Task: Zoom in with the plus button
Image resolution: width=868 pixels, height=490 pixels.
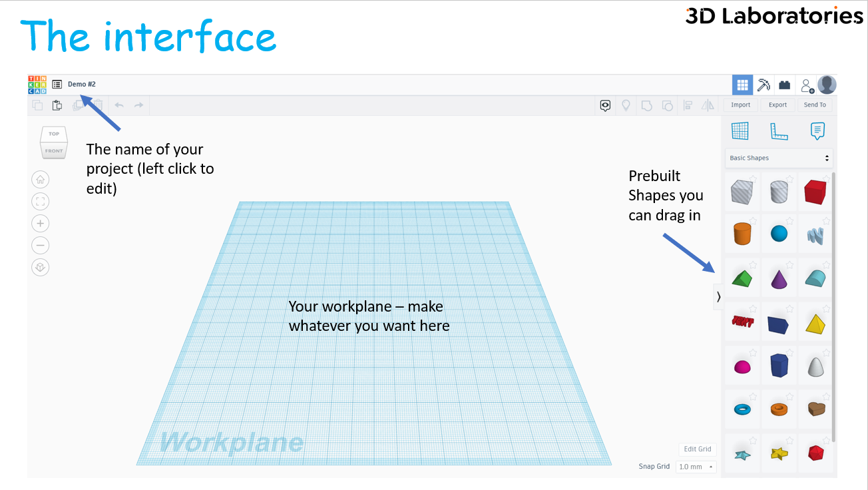Action: pos(41,223)
